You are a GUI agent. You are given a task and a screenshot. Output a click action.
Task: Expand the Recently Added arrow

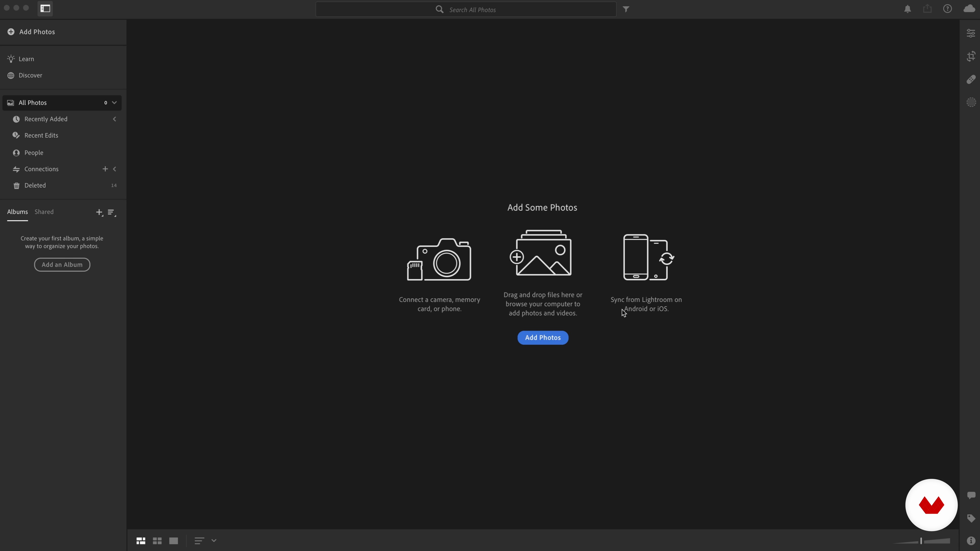(x=115, y=119)
